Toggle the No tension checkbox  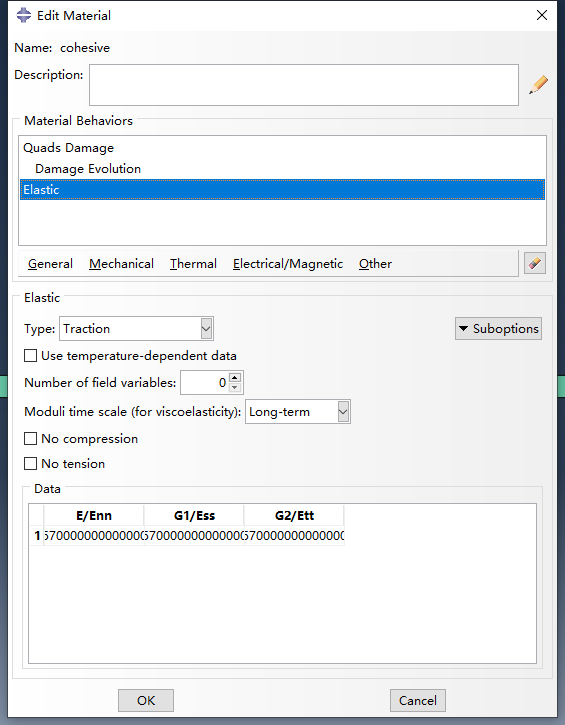point(31,463)
